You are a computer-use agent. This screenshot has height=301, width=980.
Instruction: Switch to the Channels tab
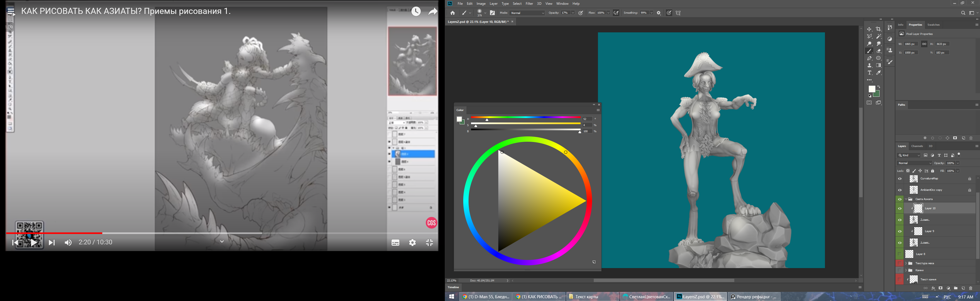(x=917, y=146)
